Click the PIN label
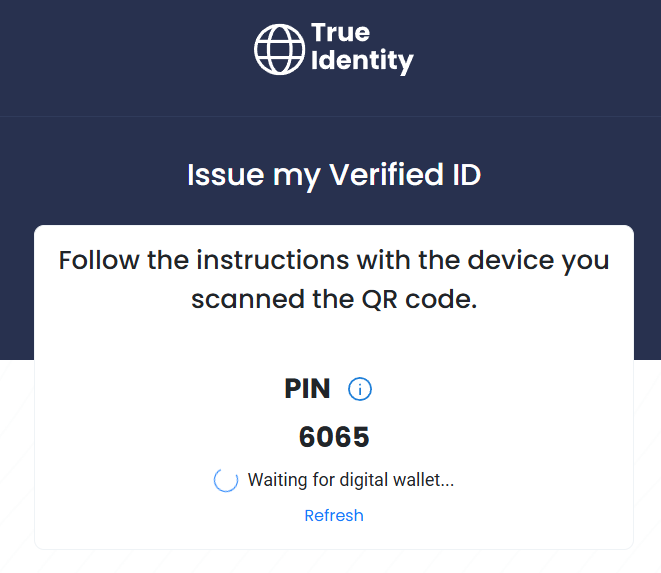 pos(307,388)
